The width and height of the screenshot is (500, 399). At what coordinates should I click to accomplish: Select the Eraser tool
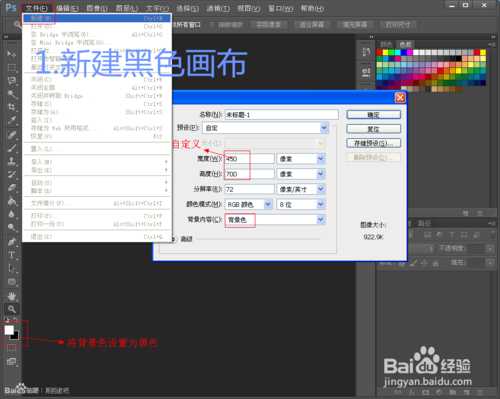click(11, 188)
